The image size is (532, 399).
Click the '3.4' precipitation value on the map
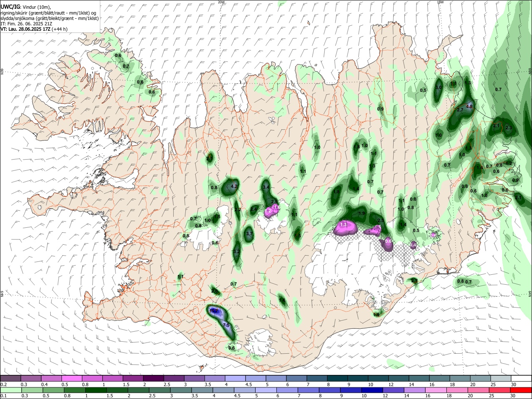click(266, 188)
